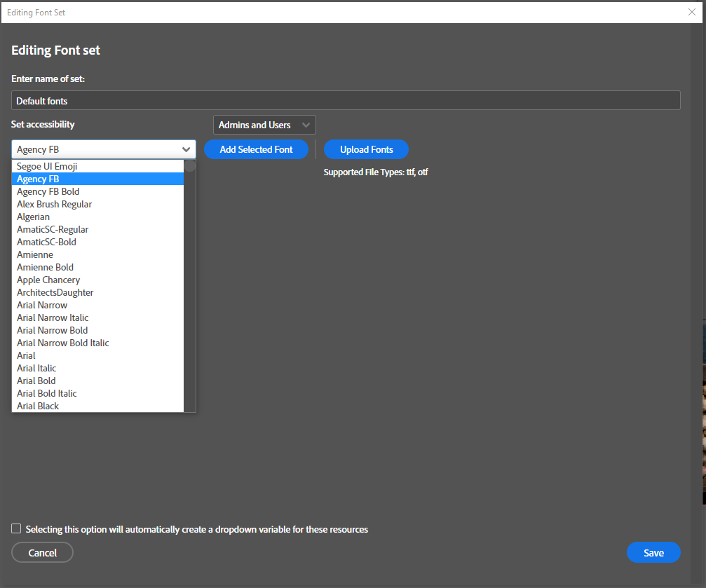
Task: Cancel editing the font set
Action: coord(42,552)
